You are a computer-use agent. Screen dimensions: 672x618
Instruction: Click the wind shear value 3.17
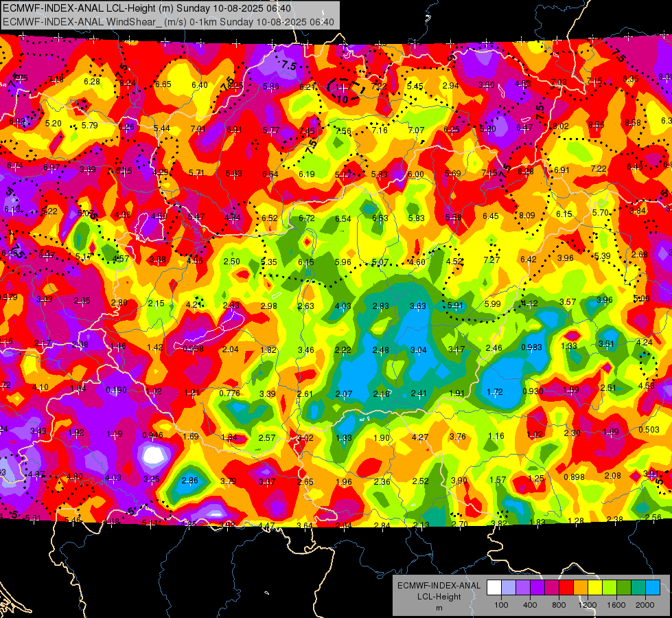pos(456,350)
